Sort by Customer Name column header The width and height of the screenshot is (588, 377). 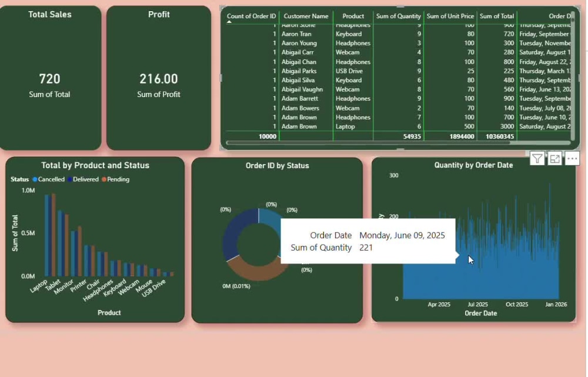(x=306, y=16)
